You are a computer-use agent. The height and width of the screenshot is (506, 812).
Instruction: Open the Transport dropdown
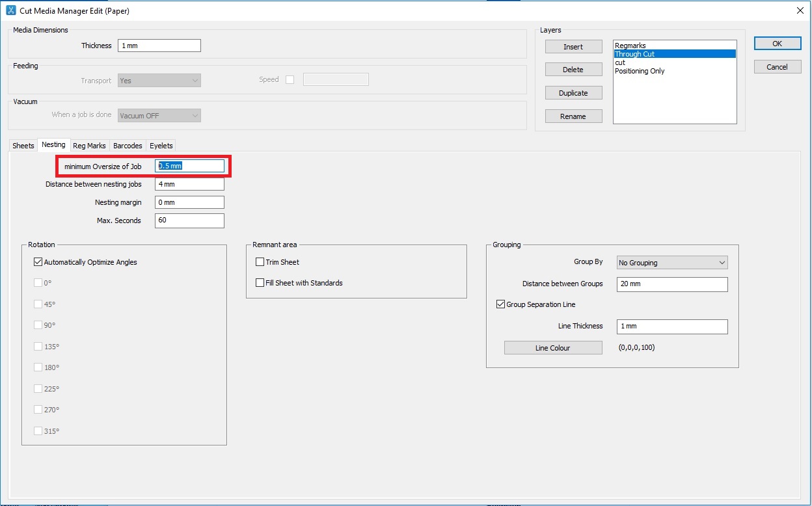(159, 81)
